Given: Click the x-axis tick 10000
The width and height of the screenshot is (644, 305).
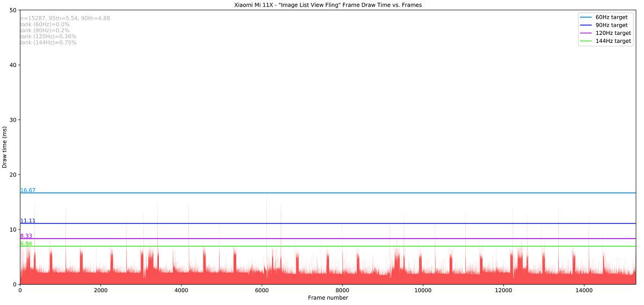Looking at the screenshot, I should (422, 290).
